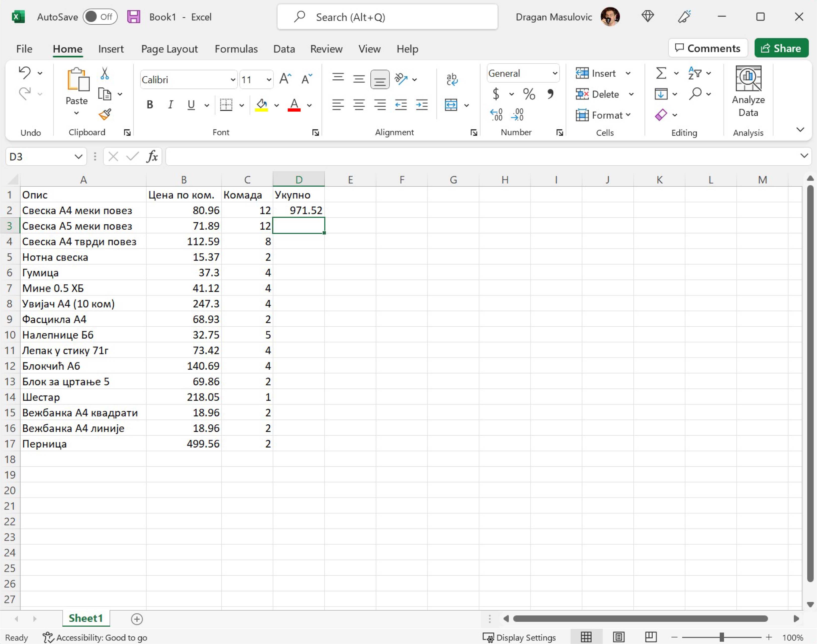Open the Calibri font name dropdown
The width and height of the screenshot is (817, 644).
pos(233,80)
